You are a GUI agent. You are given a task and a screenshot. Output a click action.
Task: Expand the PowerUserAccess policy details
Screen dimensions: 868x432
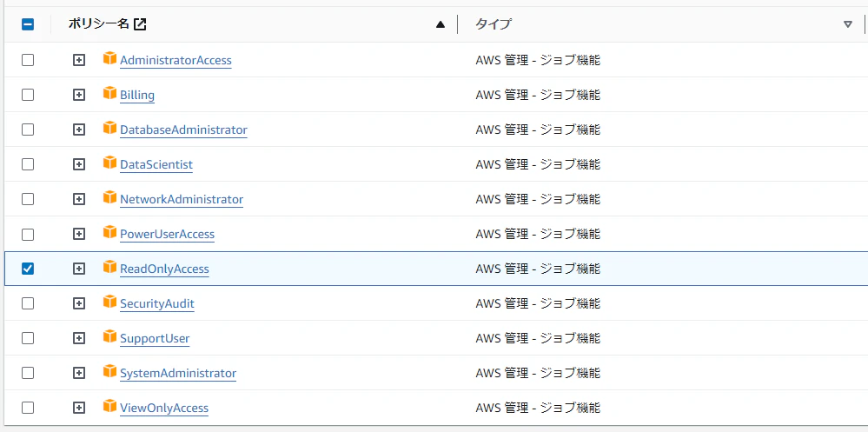coord(79,234)
